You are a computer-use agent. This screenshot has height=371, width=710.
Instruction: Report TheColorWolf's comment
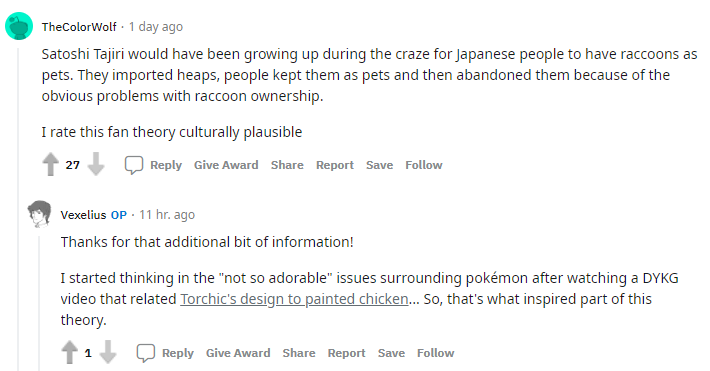coord(335,165)
